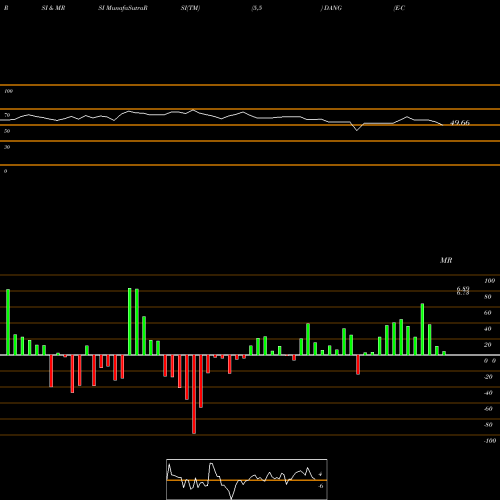This screenshot has height=500, width=500.
Task: Click the '(E-C' text in header
Action: point(399,8)
